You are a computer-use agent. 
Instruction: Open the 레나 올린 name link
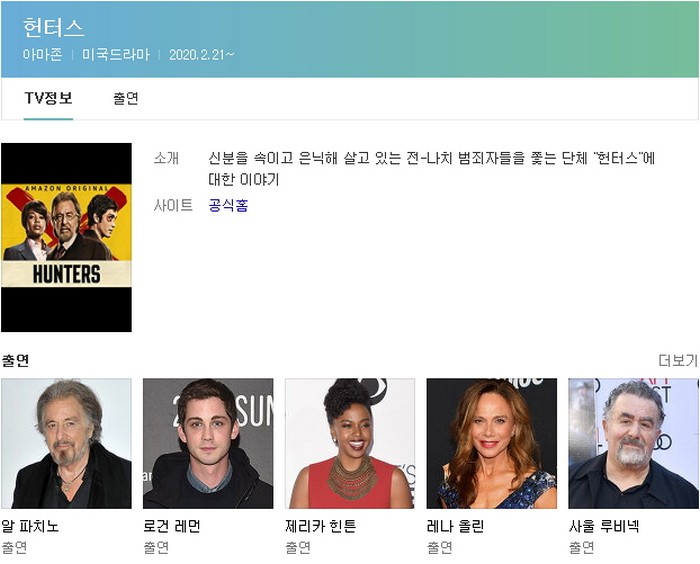[455, 526]
